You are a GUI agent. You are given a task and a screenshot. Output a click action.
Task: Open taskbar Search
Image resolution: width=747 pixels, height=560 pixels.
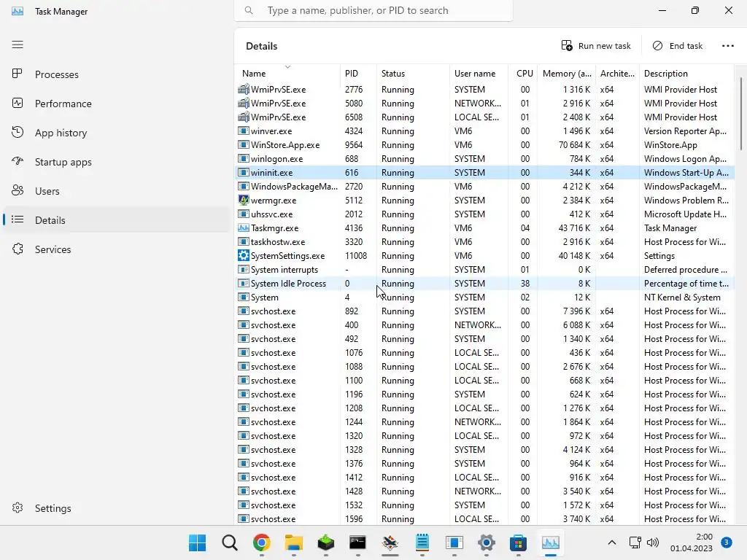(230, 542)
